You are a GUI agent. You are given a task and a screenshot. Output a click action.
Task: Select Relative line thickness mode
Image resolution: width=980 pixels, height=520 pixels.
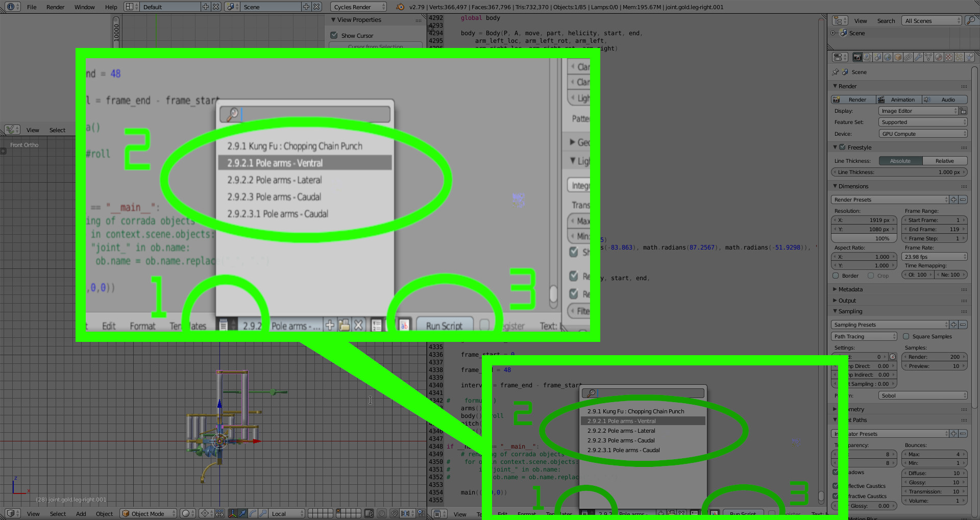pyautogui.click(x=945, y=161)
